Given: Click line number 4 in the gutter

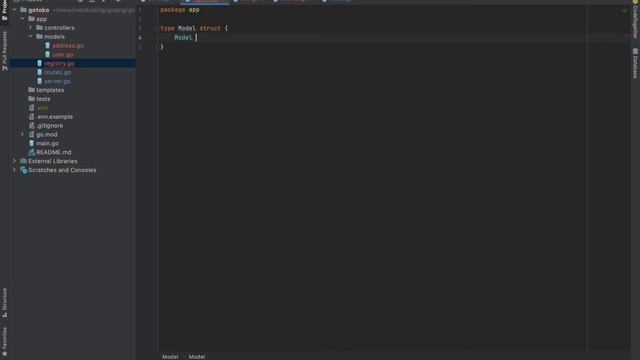Looking at the screenshot, I should (x=140, y=38).
